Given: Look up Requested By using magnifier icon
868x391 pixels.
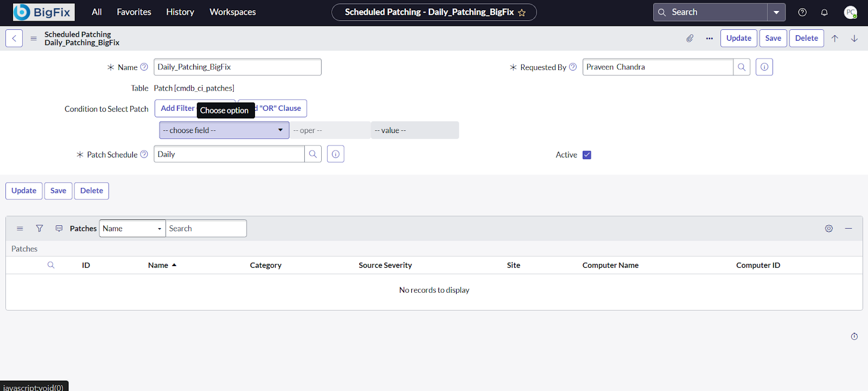Looking at the screenshot, I should [742, 67].
